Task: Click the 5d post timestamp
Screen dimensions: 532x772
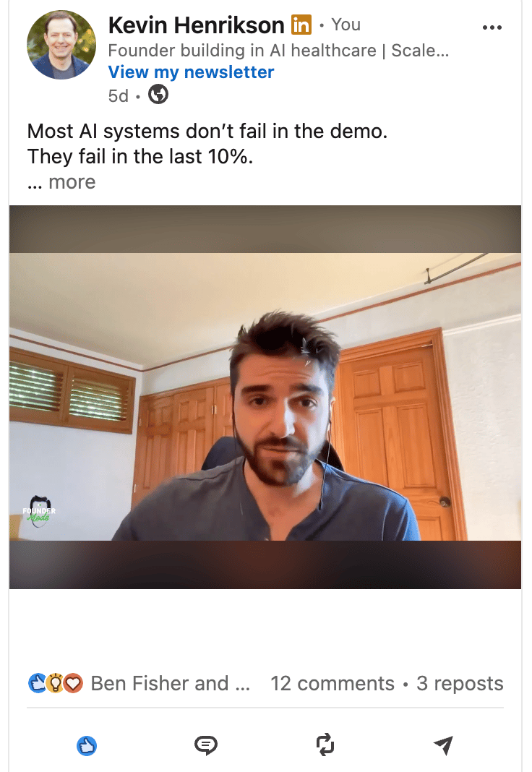Action: click(x=118, y=95)
